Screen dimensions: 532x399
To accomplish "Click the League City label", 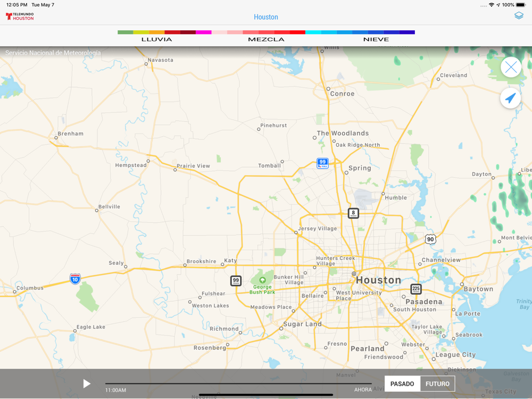I will click(x=456, y=354).
